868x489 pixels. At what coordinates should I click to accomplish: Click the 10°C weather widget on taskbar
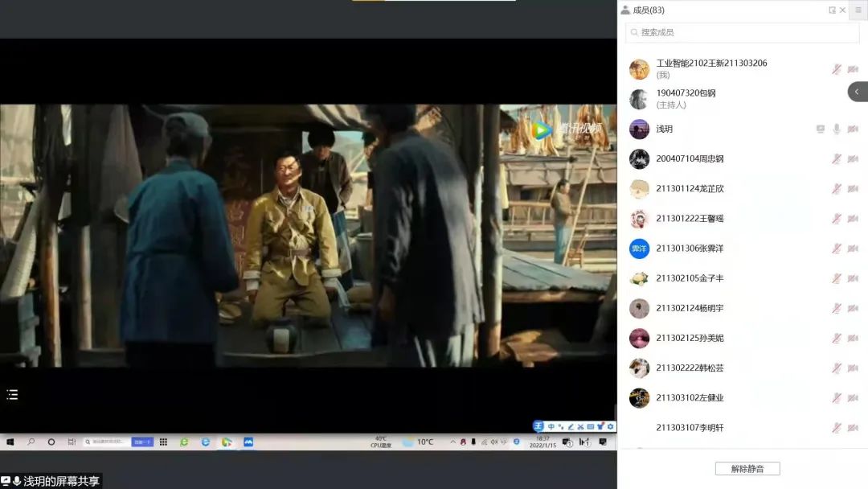[x=419, y=442]
